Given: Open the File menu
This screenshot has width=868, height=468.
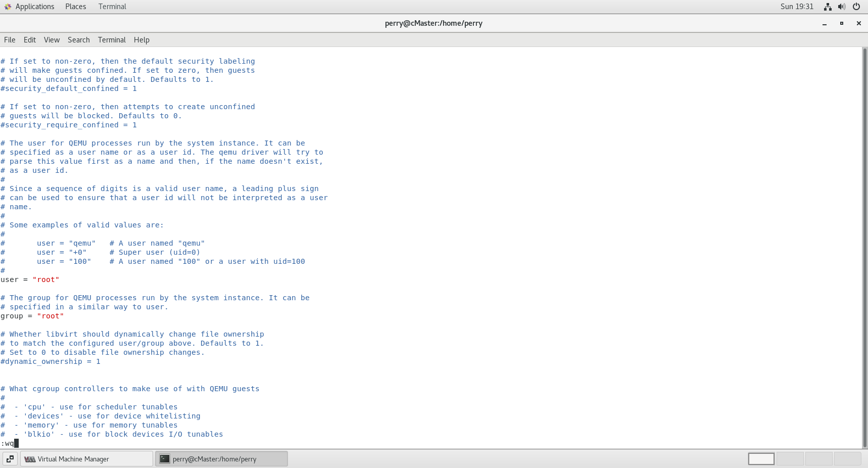Looking at the screenshot, I should (10, 40).
